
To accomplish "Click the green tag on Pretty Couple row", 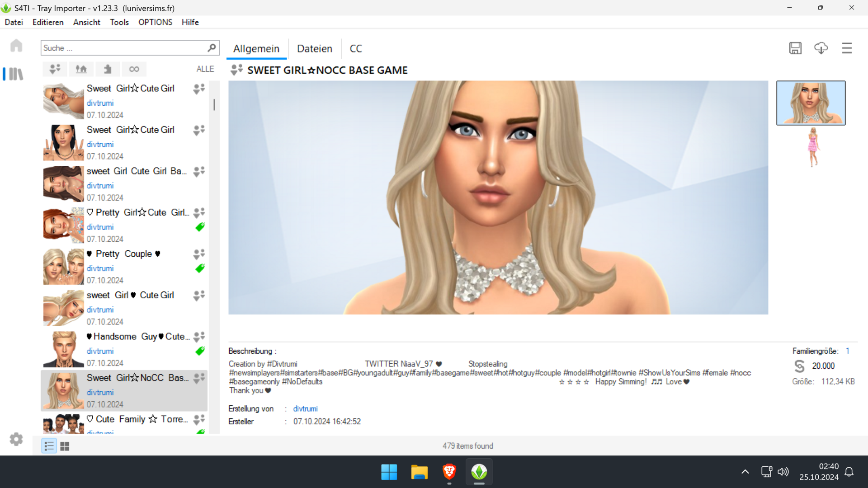I will point(200,268).
